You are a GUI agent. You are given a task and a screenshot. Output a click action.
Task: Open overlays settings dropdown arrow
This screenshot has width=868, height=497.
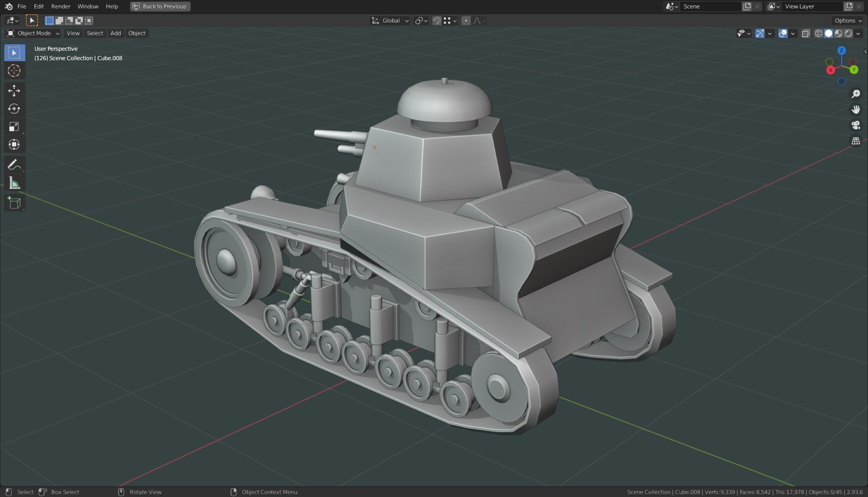click(x=793, y=33)
